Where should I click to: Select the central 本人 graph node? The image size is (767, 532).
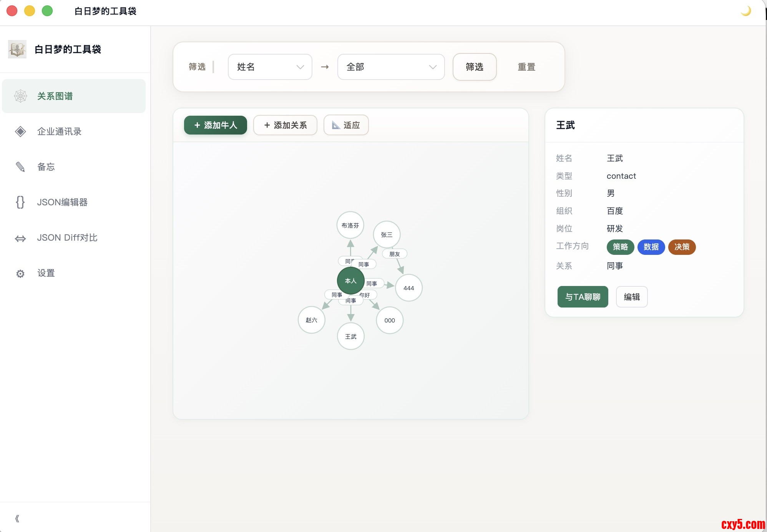[x=350, y=281]
